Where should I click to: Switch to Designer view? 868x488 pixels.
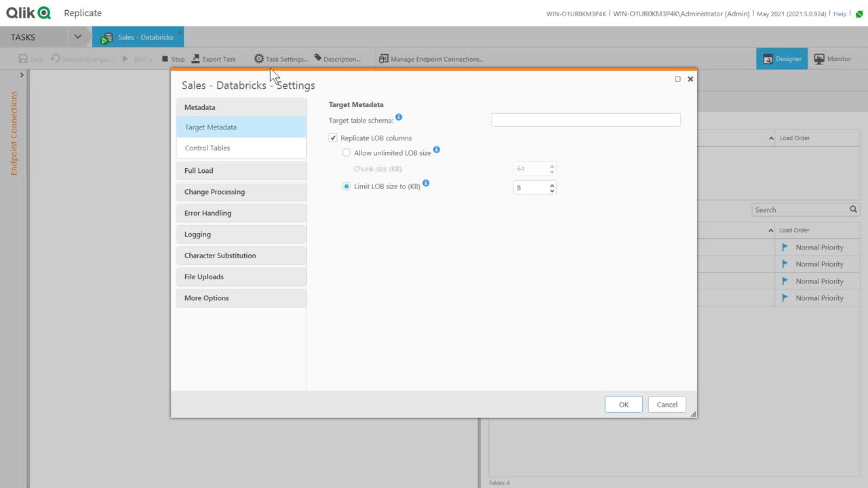pos(782,59)
